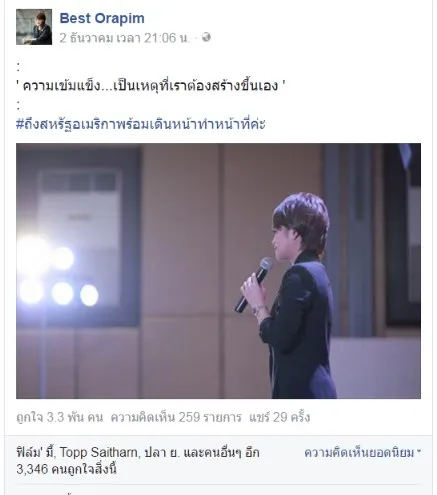Click the microphone in the post photo
The image size is (437, 495).
pos(254,284)
